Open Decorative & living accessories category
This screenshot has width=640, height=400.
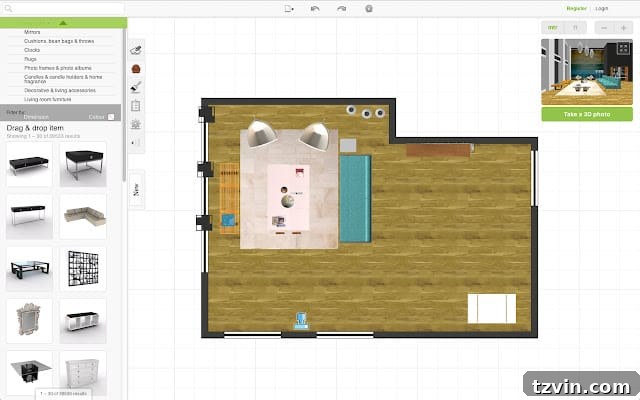coord(60,90)
